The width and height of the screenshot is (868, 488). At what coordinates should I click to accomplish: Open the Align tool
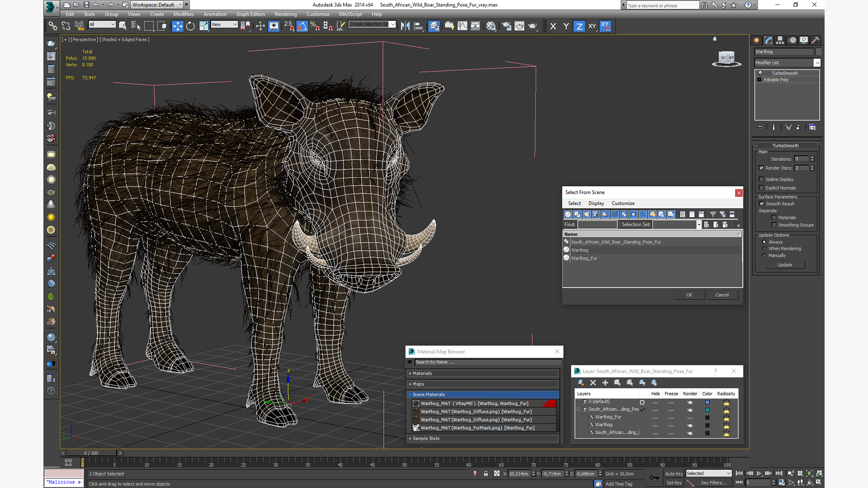[419, 26]
